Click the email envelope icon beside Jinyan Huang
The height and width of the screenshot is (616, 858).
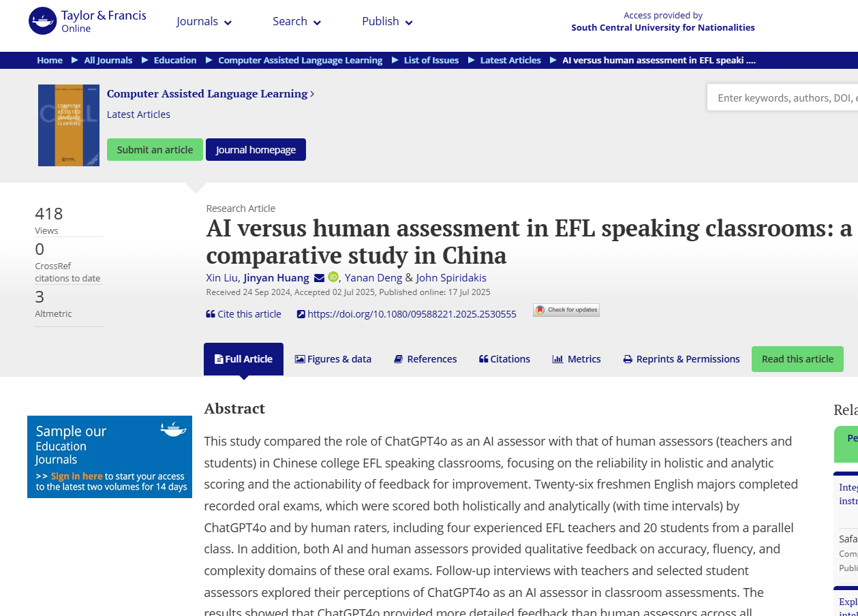pos(319,278)
